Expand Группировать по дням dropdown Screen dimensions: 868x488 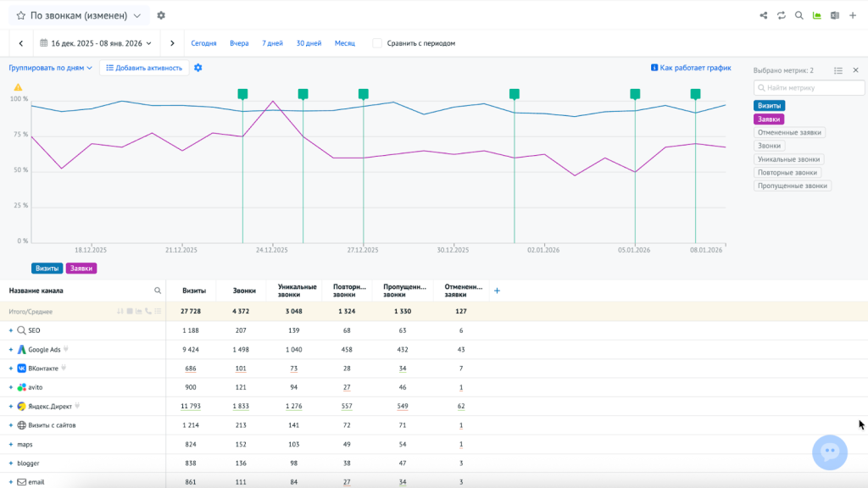[50, 68]
